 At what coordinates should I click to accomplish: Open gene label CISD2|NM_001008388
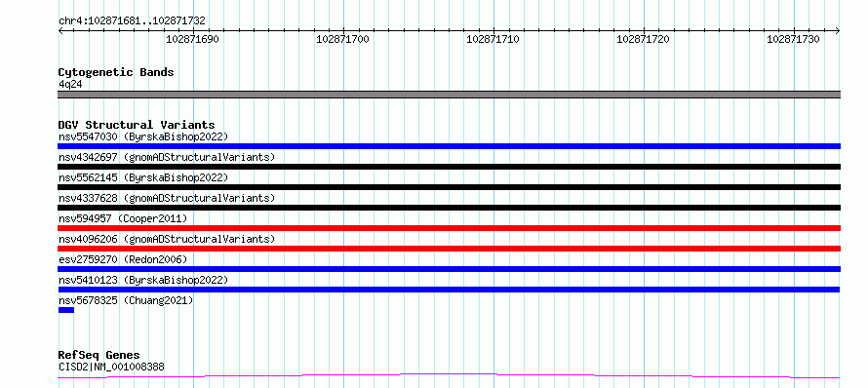click(x=111, y=367)
